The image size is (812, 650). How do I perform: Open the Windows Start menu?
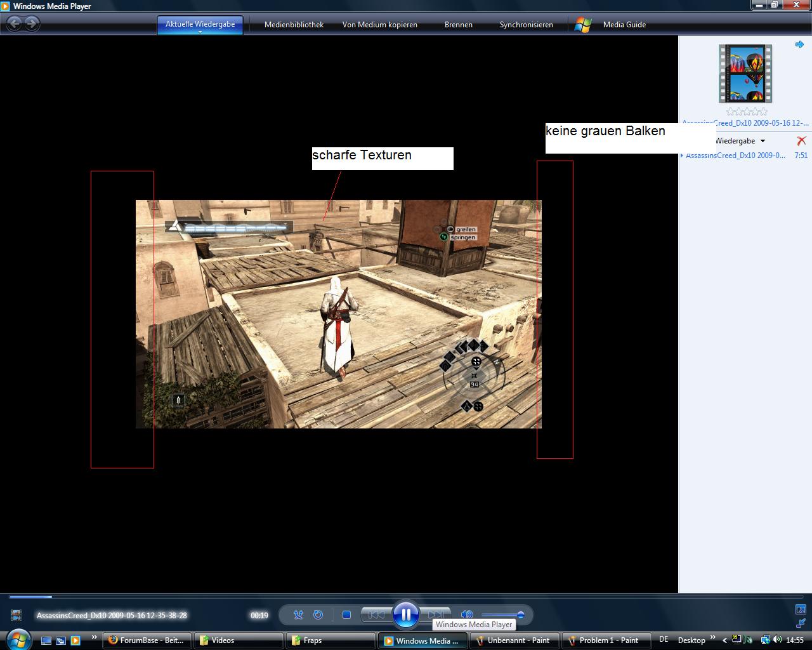pyautogui.click(x=17, y=639)
